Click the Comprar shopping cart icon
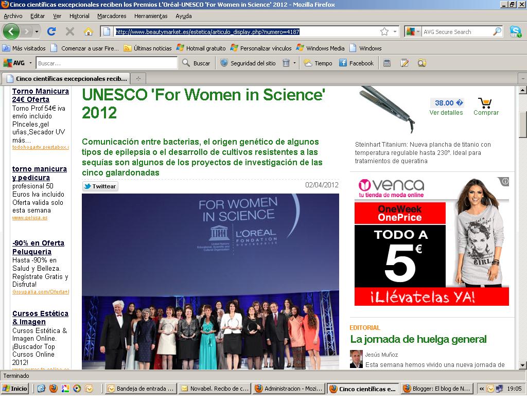This screenshot has width=527, height=420. pyautogui.click(x=485, y=102)
